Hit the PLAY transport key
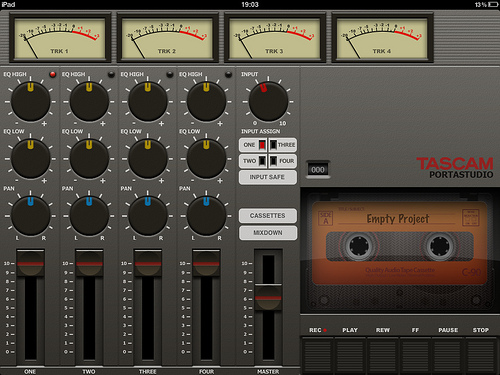The image size is (500, 375). pyautogui.click(x=350, y=354)
